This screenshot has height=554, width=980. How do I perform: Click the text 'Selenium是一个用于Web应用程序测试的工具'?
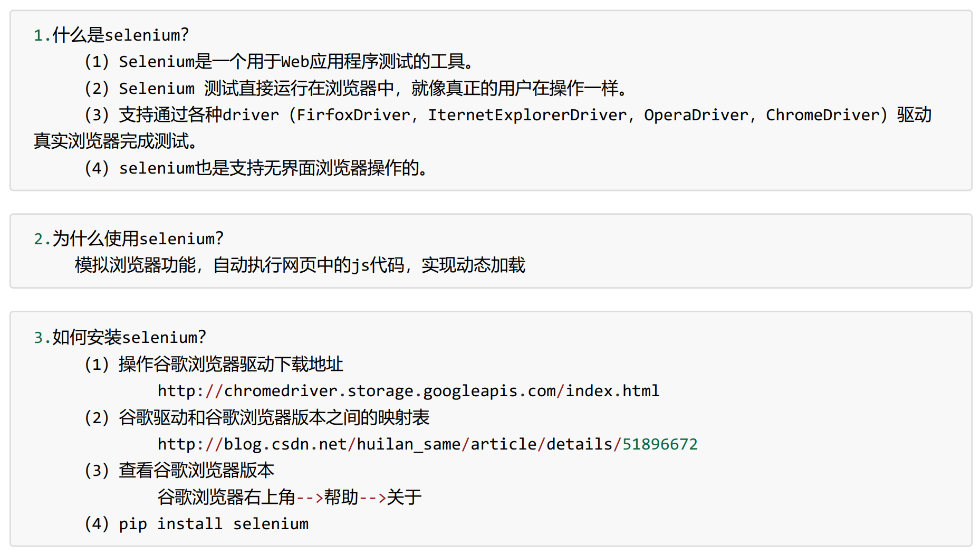tap(292, 62)
